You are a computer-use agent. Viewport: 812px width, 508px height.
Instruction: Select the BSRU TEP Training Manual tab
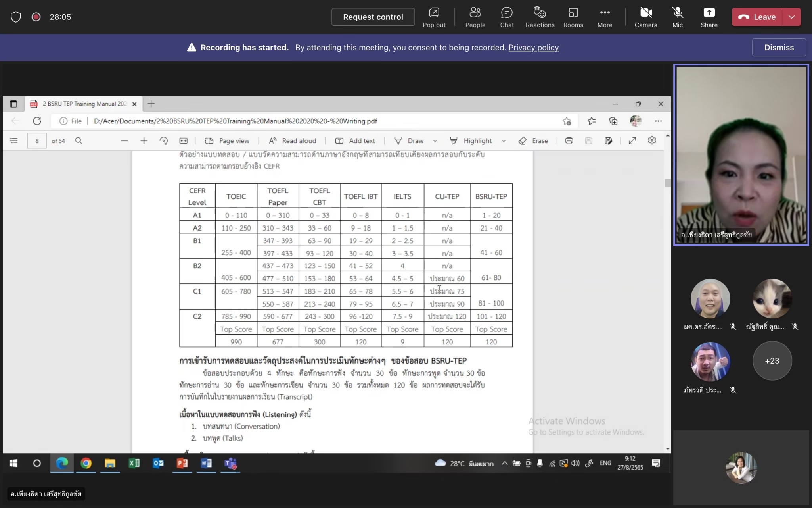pyautogui.click(x=84, y=104)
